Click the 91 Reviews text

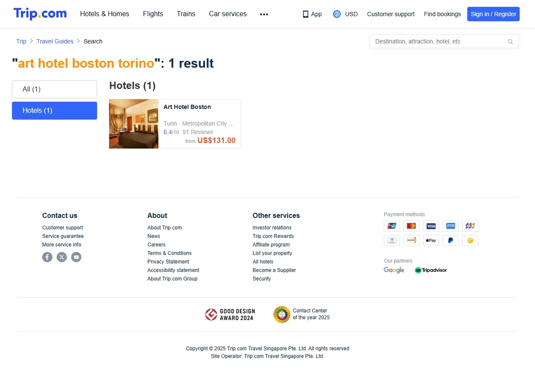(198, 132)
